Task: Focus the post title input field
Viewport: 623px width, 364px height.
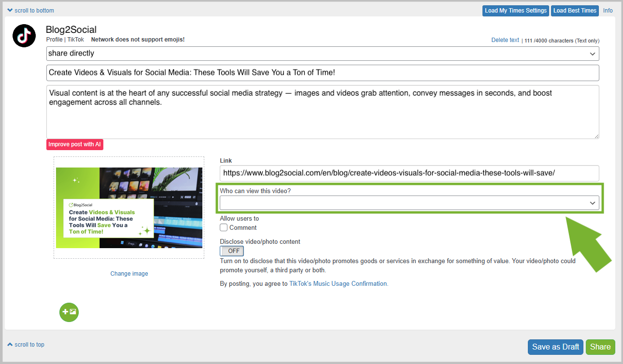Action: tap(323, 73)
